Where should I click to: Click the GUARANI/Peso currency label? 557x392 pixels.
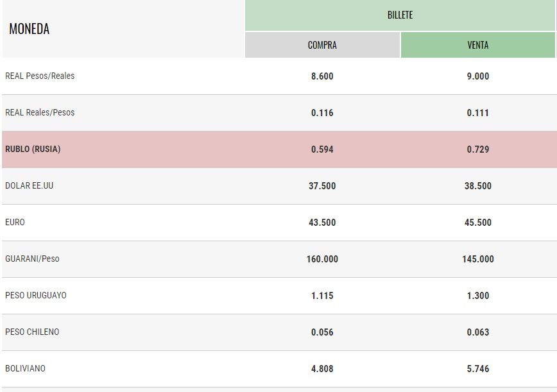(32, 259)
